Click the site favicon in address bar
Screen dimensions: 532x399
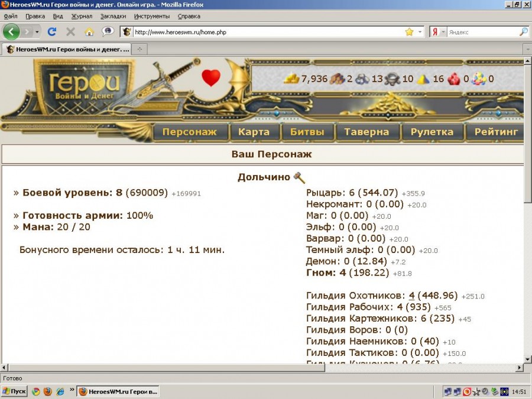coord(127,32)
